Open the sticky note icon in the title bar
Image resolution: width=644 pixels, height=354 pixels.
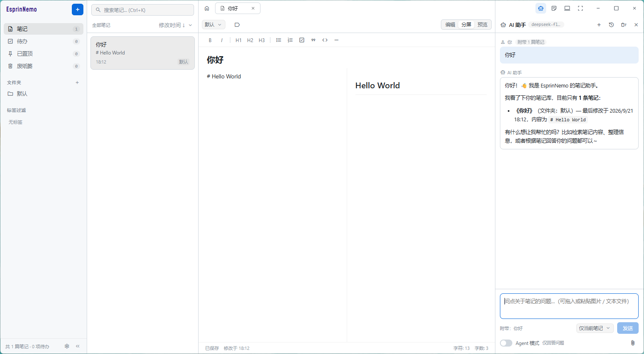[554, 8]
